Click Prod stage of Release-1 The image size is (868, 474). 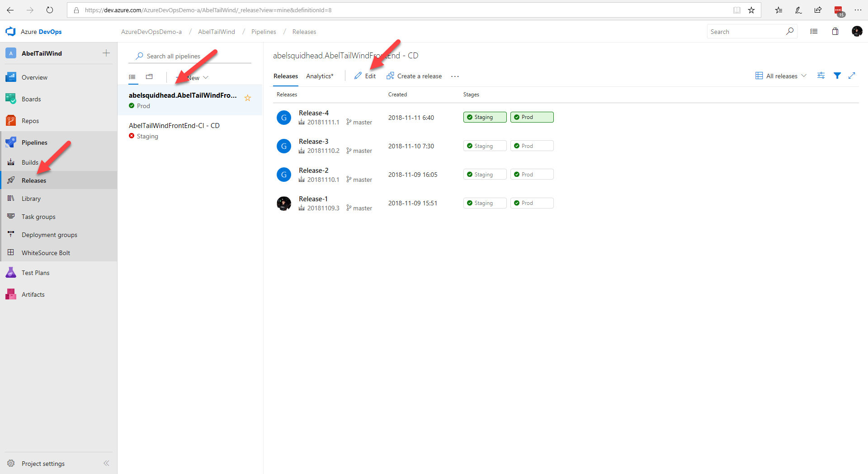[532, 203]
